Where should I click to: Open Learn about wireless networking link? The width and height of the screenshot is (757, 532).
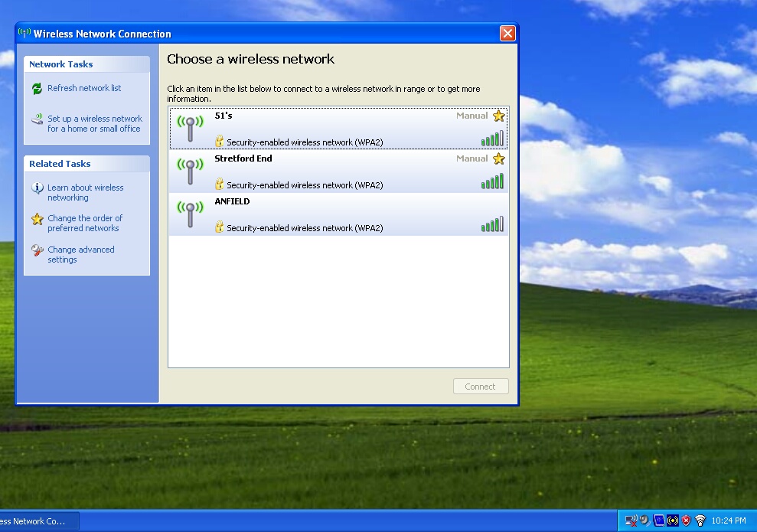pos(86,192)
